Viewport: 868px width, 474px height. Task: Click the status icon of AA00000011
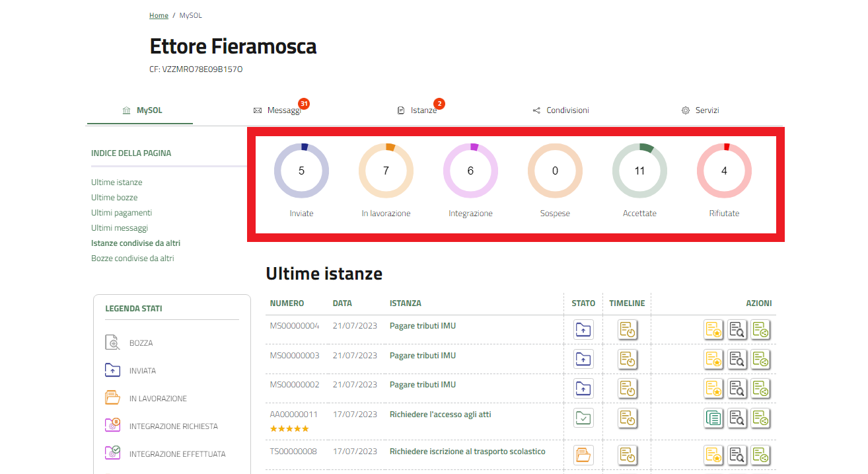point(583,418)
